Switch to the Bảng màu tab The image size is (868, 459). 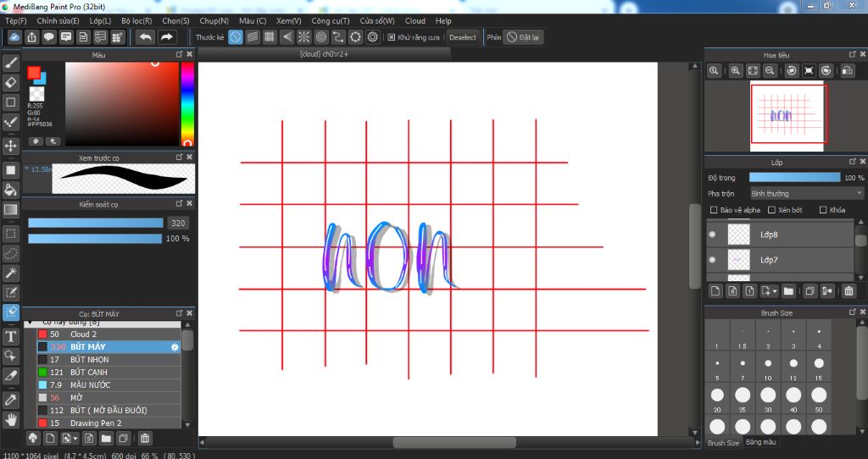tap(760, 442)
